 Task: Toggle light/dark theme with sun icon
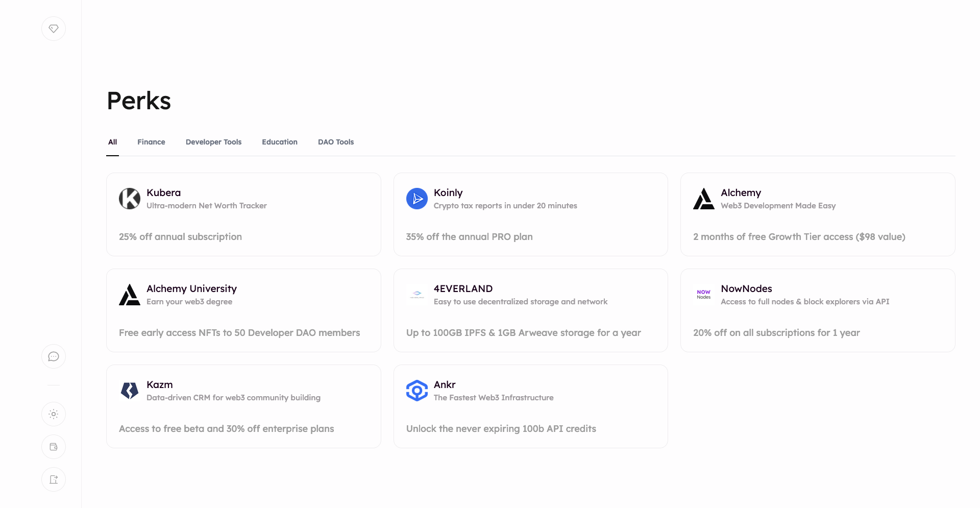54,414
